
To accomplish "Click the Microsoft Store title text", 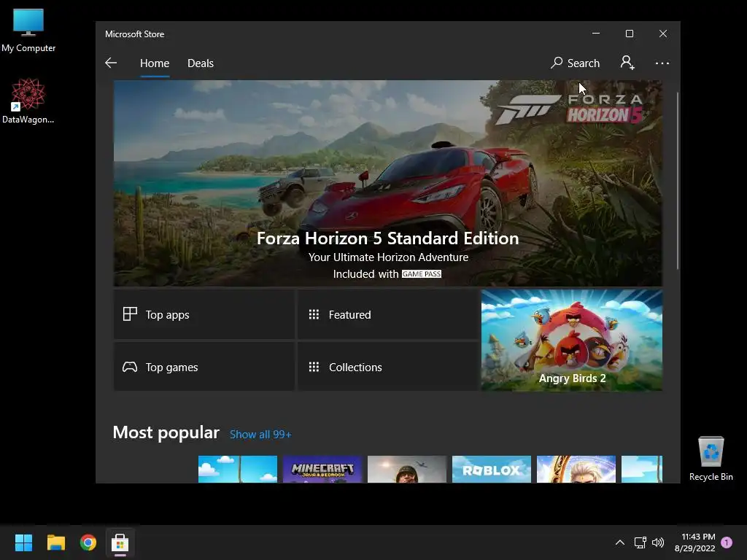I will click(135, 34).
